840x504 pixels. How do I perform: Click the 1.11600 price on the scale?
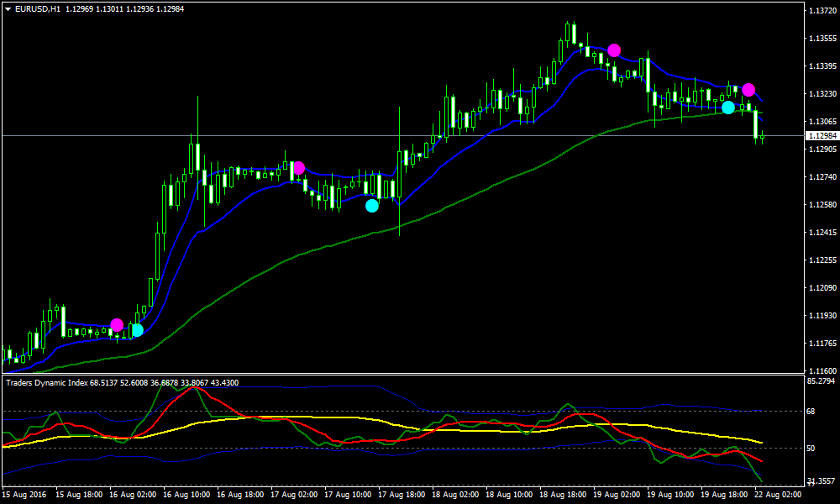(x=820, y=370)
